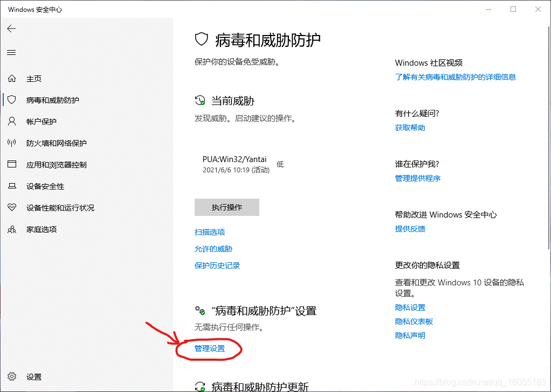Open the 保护历史记录 link
The image size is (551, 392).
tap(217, 265)
